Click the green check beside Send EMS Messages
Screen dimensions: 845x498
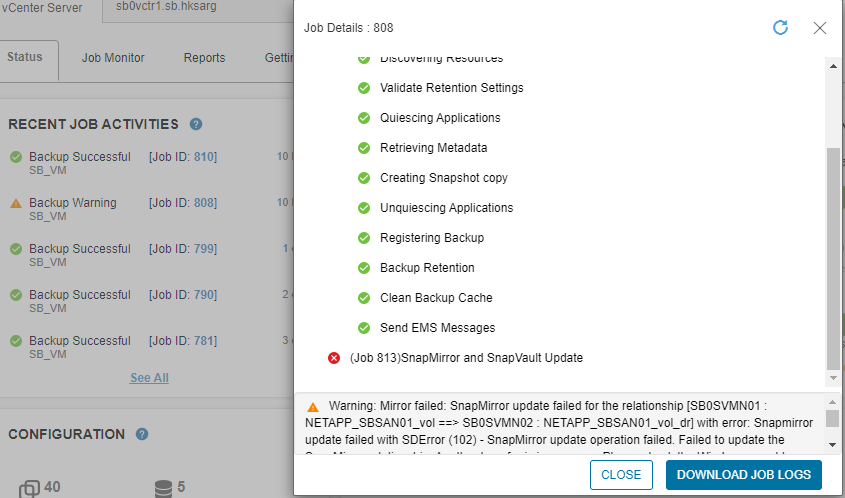coord(365,328)
